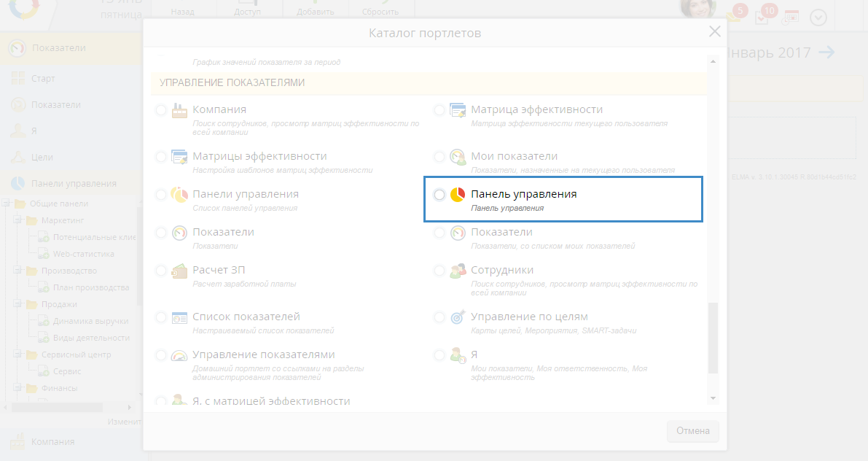Click the Расчет ЗП wallet icon
This screenshot has height=461, width=868.
pos(179,271)
